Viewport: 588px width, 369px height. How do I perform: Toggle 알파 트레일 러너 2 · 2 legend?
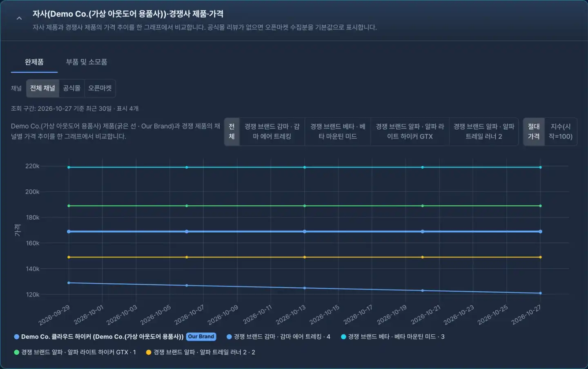200,352
